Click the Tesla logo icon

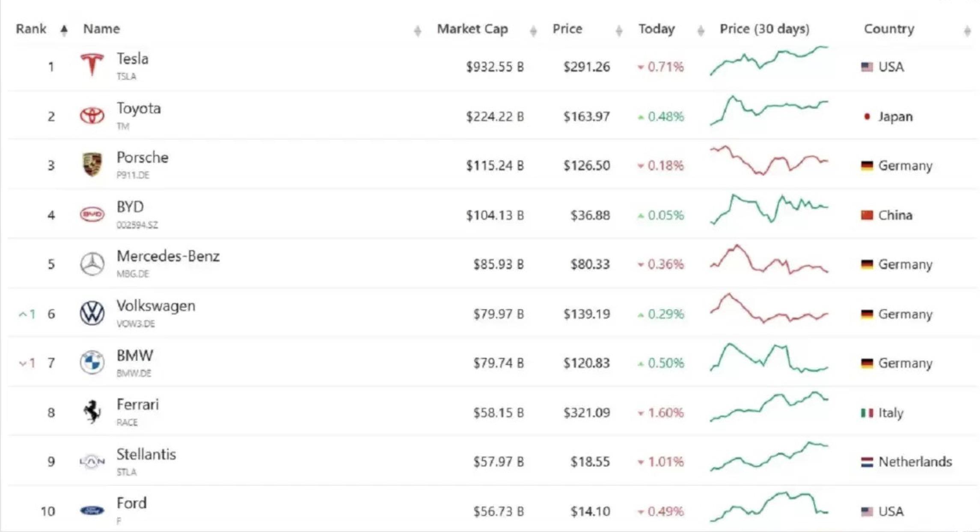92,65
